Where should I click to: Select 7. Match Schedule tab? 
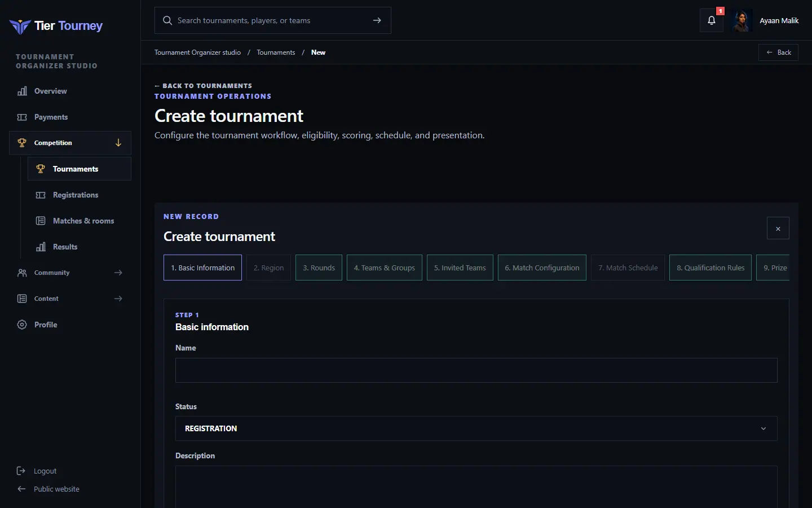tap(628, 268)
